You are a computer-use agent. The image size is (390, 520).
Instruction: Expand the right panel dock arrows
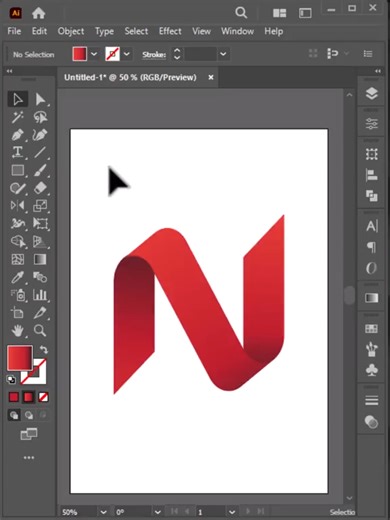pyautogui.click(x=377, y=71)
